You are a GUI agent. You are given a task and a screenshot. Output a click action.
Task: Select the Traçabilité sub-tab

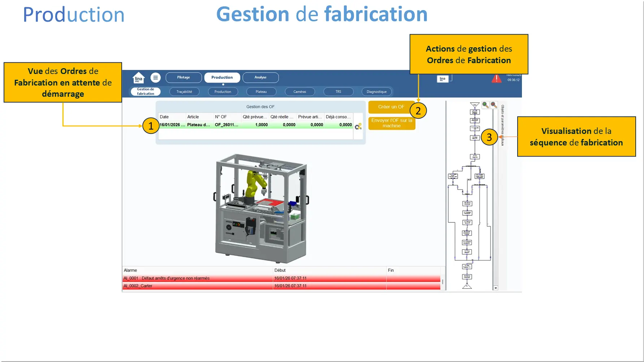point(184,92)
